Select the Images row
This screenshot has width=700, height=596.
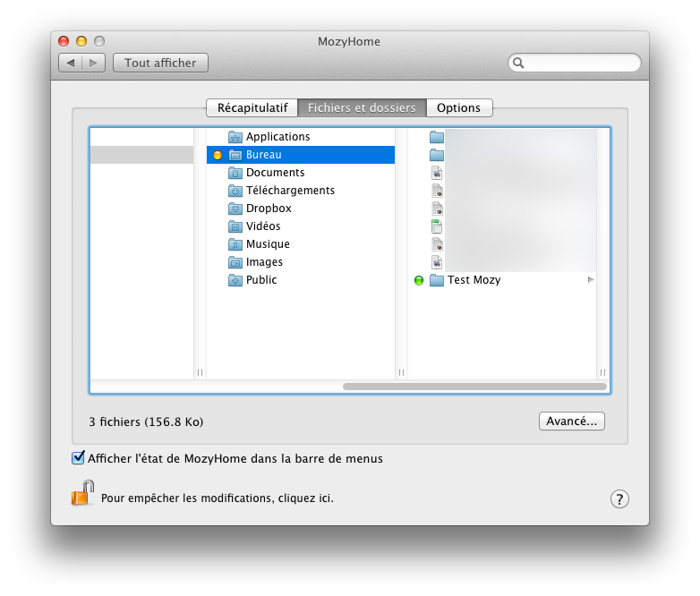tap(301, 262)
